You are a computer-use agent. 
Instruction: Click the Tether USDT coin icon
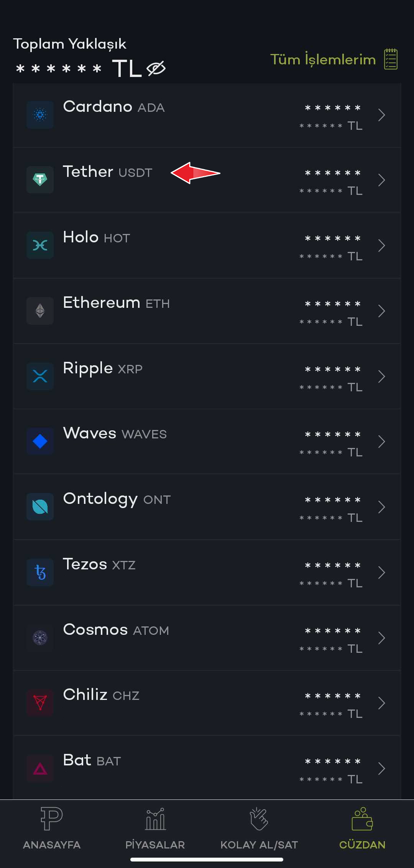pos(40,180)
